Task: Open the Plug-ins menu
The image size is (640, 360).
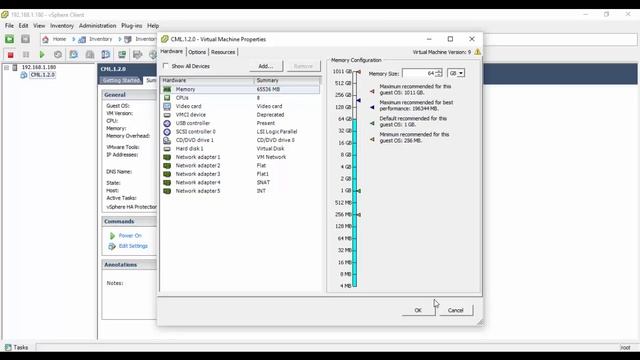Action: [x=131, y=26]
